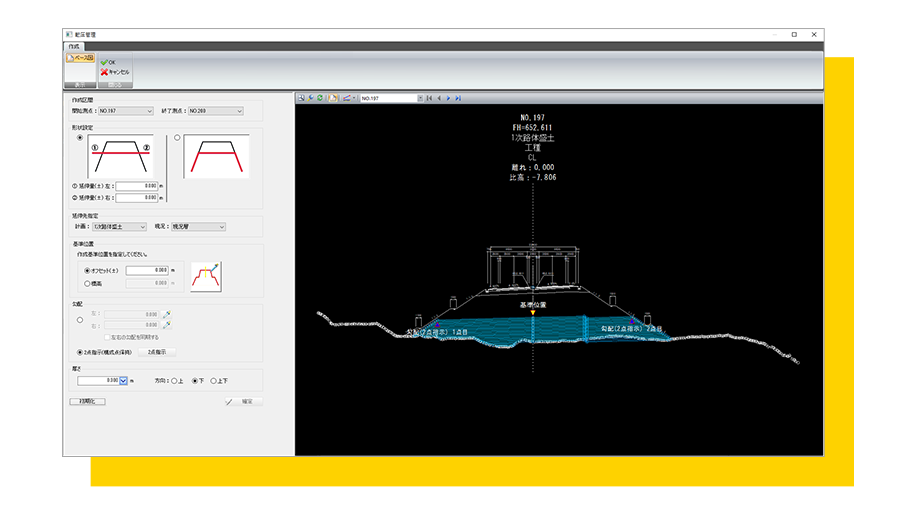
Task: Open the station NO.197 combo box in viewer toolbar
Action: click(391, 98)
